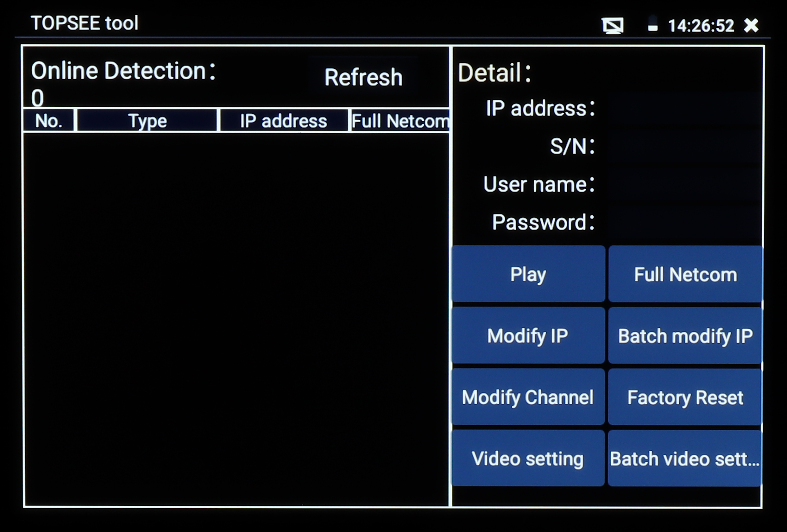Open Batch video settings button
The width and height of the screenshot is (787, 532).
tap(685, 459)
